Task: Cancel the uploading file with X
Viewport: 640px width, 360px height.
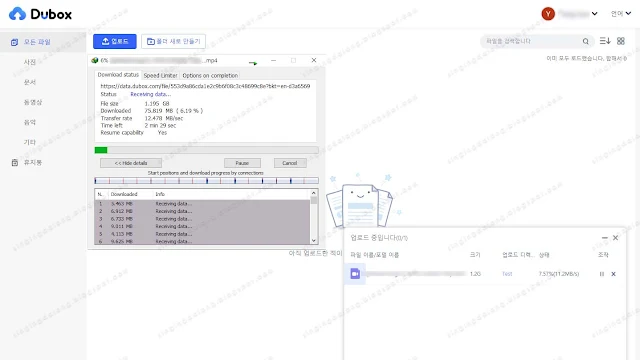Action: point(613,274)
